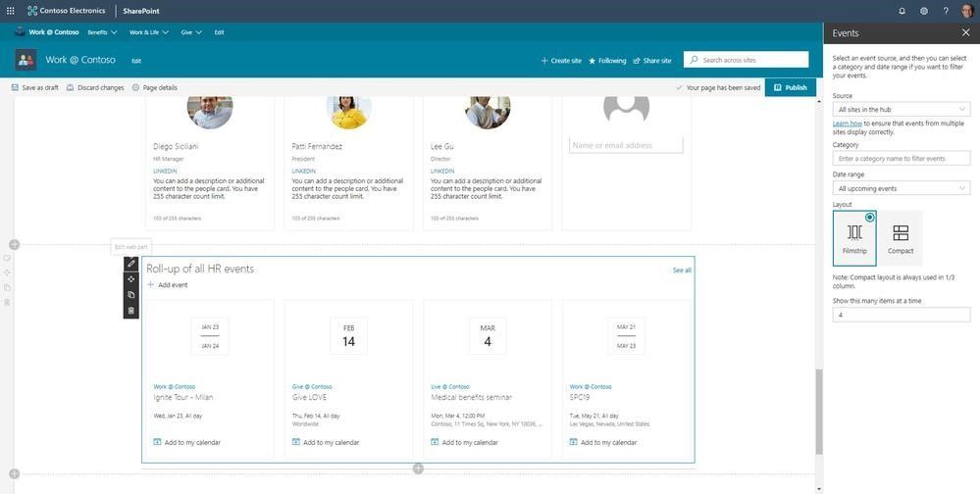Click the move web part icon
Image resolution: width=980 pixels, height=494 pixels.
(x=130, y=279)
